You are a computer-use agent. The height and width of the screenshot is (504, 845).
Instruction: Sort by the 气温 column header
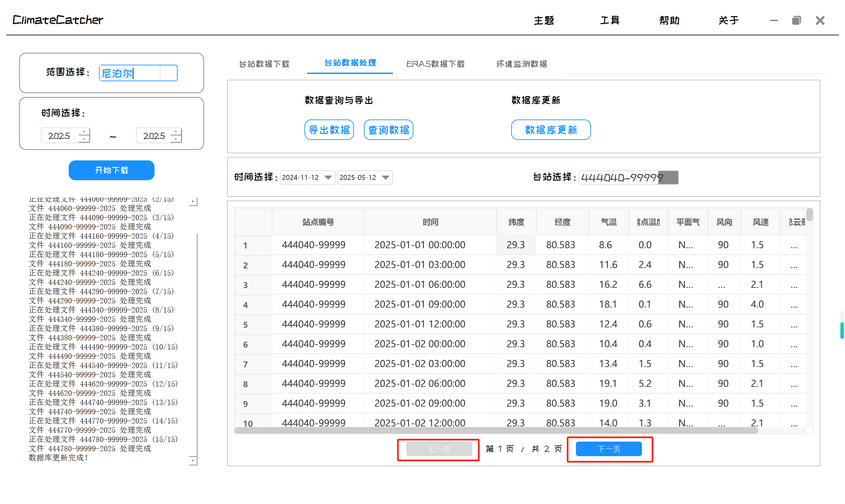tap(608, 222)
